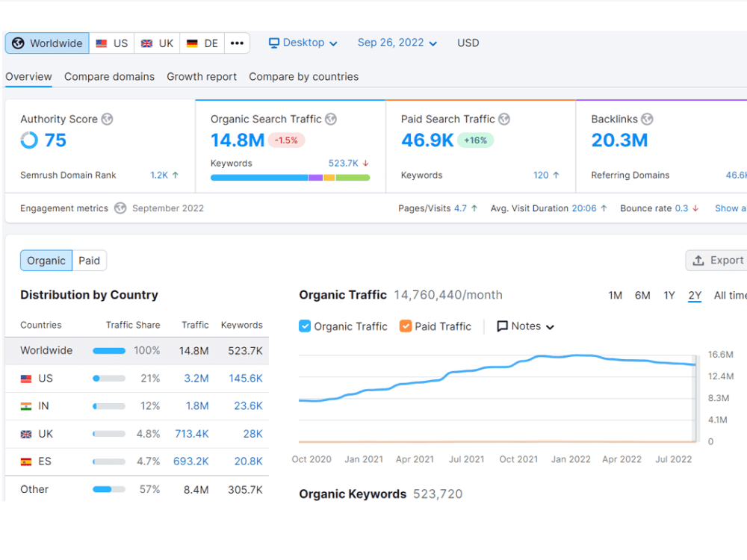Click the 713.4K UK traffic link

pos(191,434)
